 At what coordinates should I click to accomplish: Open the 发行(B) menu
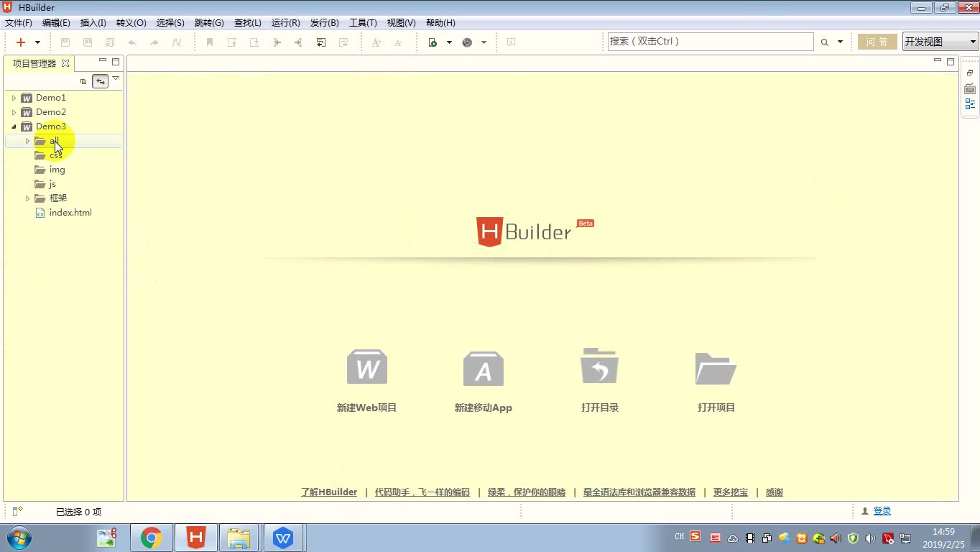coord(325,23)
